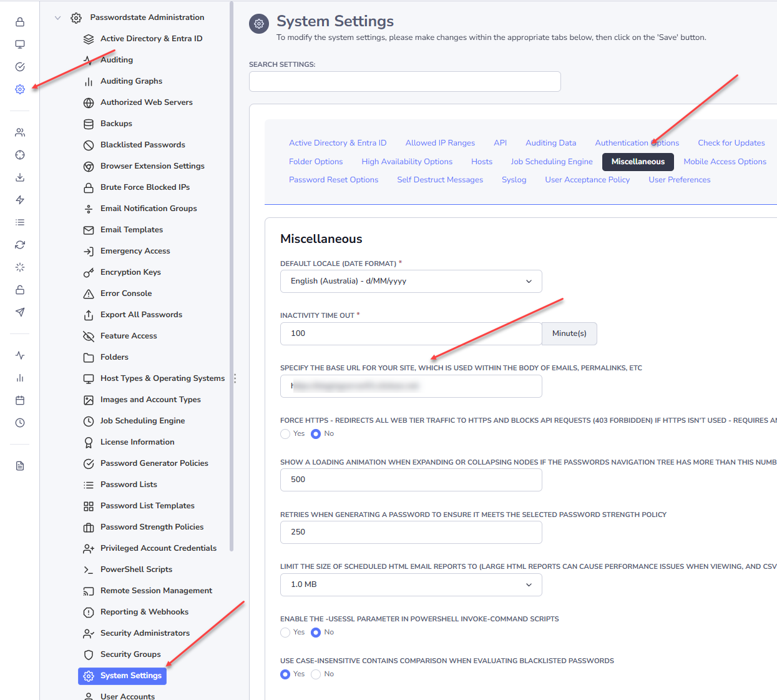Switch to Allowed IP Ranges tab
Image resolution: width=777 pixels, height=700 pixels.
(x=440, y=143)
